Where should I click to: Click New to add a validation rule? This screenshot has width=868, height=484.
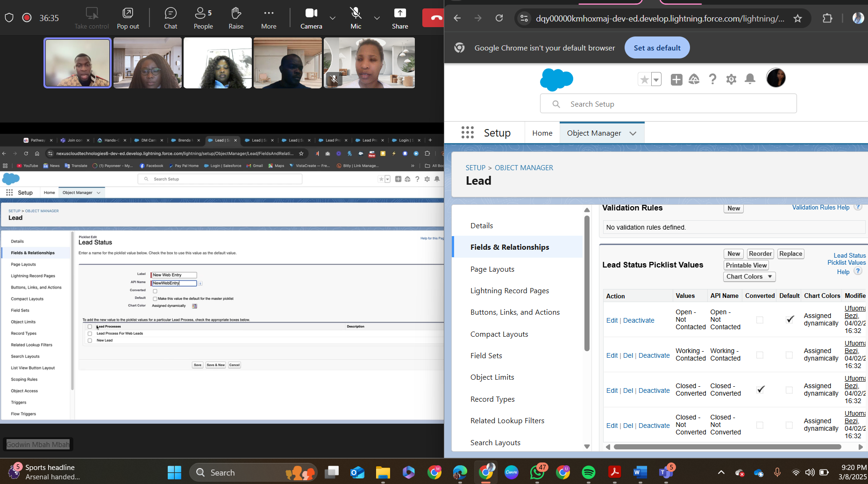733,208
